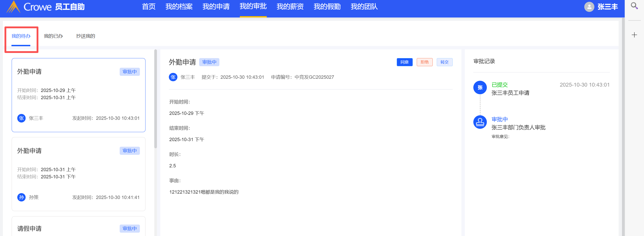Click the magnifier search icon

634,6
